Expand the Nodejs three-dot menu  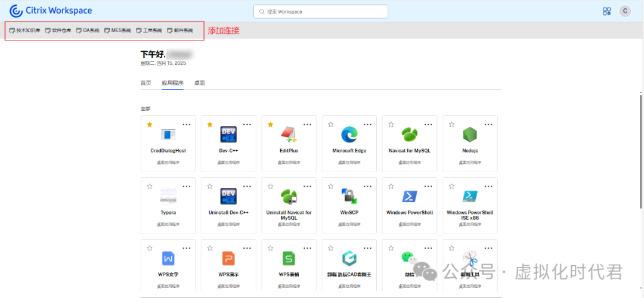[488, 125]
